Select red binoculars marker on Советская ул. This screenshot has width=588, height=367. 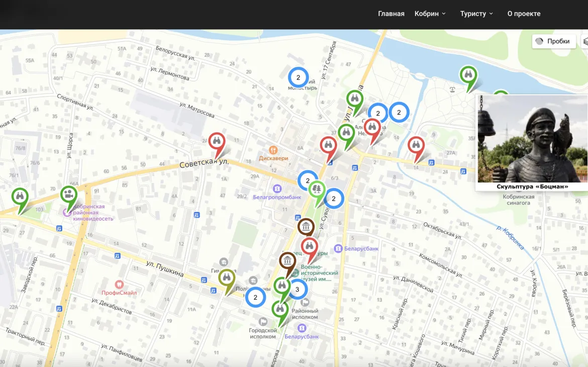[217, 142]
